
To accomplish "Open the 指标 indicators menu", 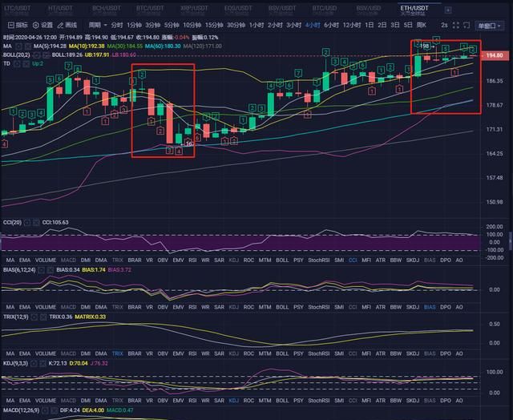I will point(18,25).
